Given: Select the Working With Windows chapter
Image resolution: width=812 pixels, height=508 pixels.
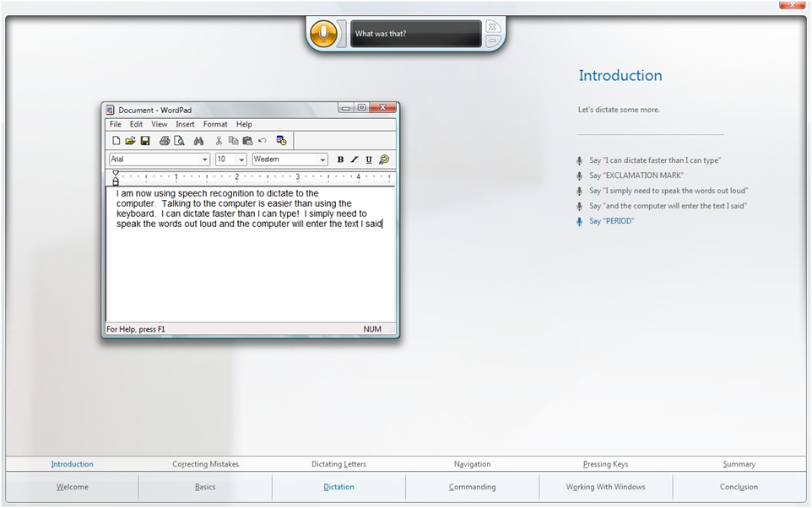Looking at the screenshot, I should (605, 487).
